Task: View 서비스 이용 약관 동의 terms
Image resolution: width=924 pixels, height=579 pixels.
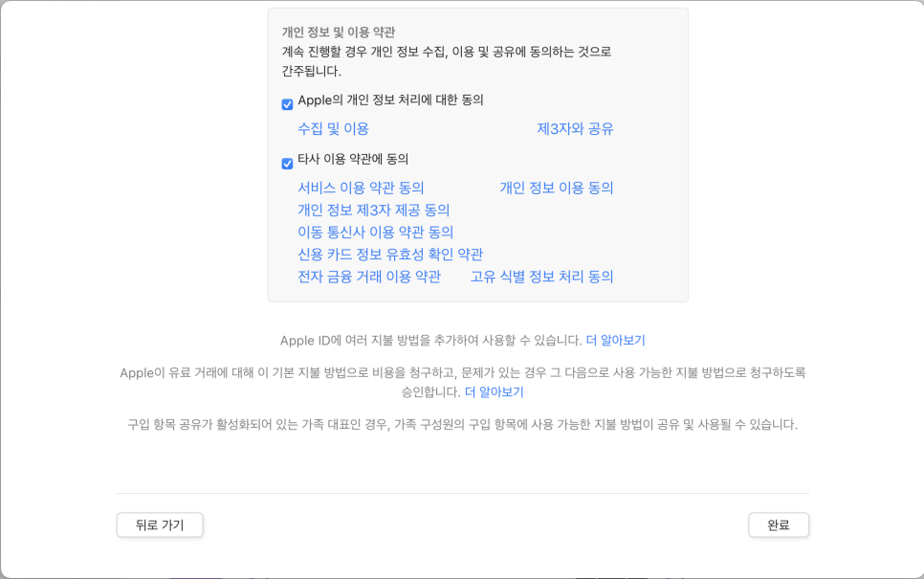Action: point(361,188)
